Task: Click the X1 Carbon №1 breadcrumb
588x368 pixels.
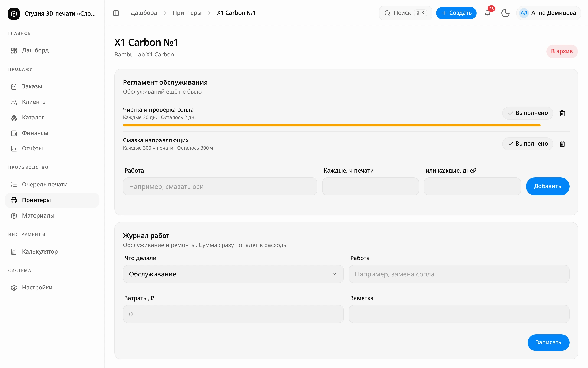Action: click(x=236, y=13)
